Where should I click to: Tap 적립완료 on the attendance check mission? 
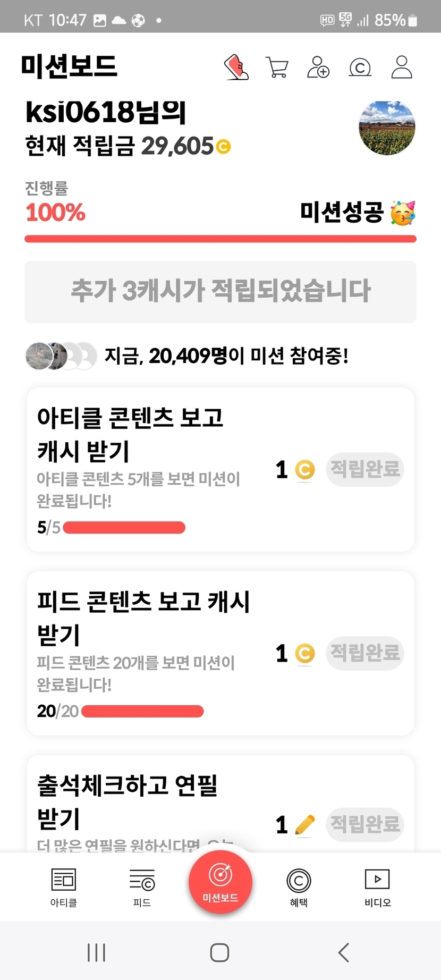364,825
